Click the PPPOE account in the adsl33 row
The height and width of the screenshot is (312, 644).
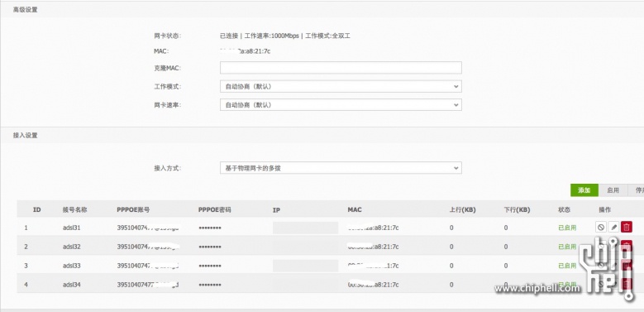[x=149, y=266]
